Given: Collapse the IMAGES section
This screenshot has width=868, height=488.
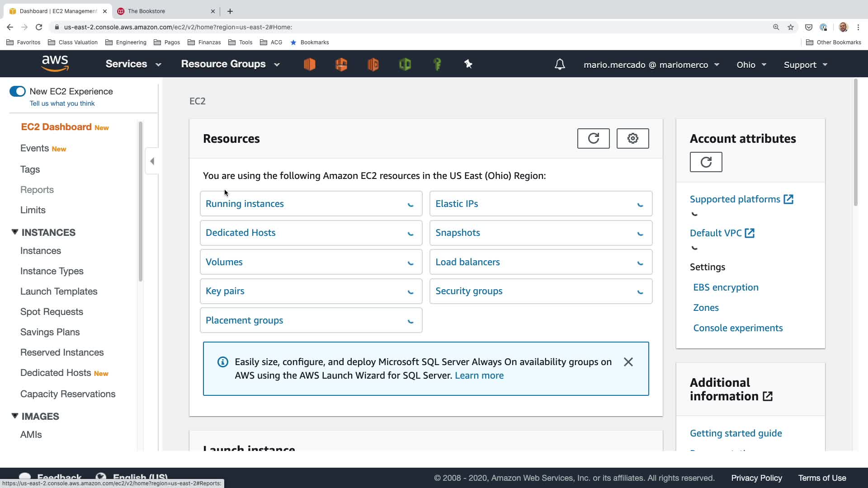Looking at the screenshot, I should 15,416.
